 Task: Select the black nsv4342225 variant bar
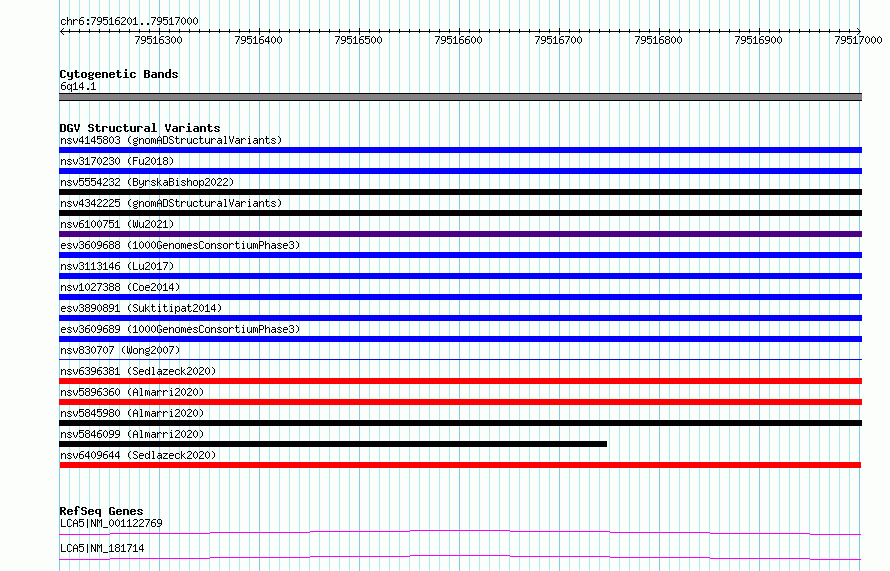(x=460, y=213)
